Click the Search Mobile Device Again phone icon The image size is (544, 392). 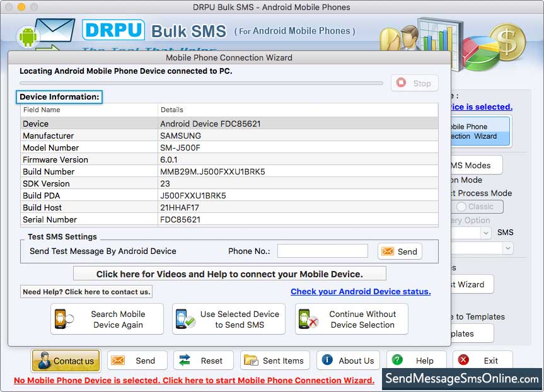coord(64,319)
